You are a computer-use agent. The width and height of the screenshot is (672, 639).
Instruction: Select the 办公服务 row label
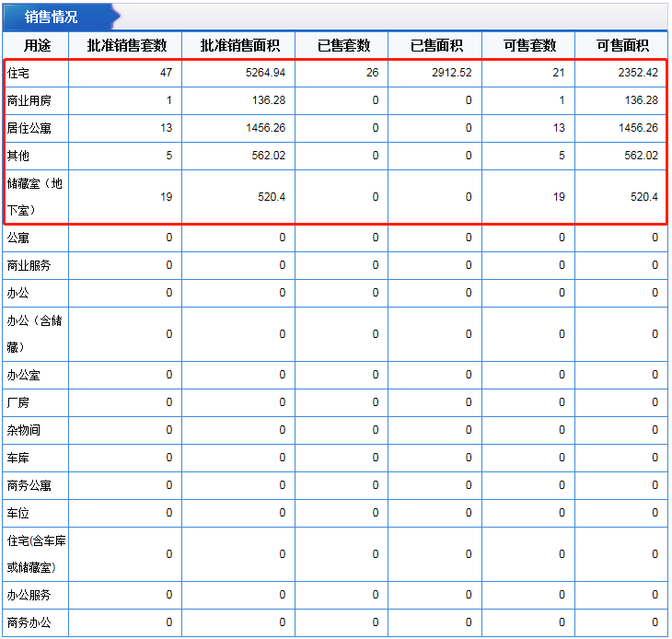[29, 595]
